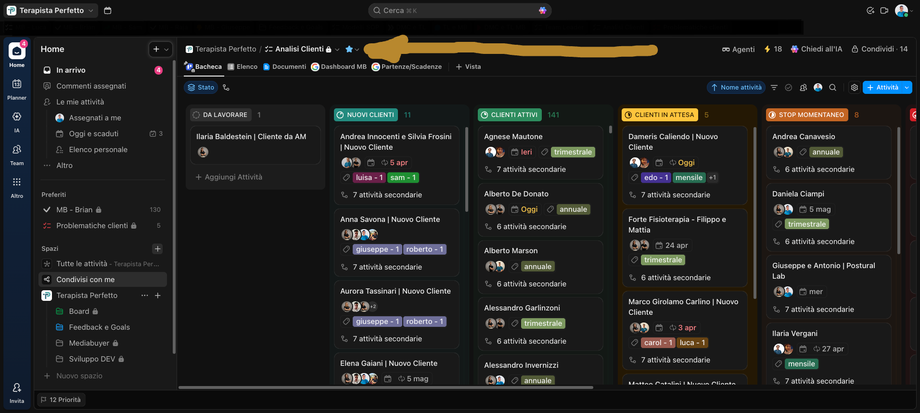Switch to the Elenco tab
The height and width of the screenshot is (413, 920).
point(242,67)
